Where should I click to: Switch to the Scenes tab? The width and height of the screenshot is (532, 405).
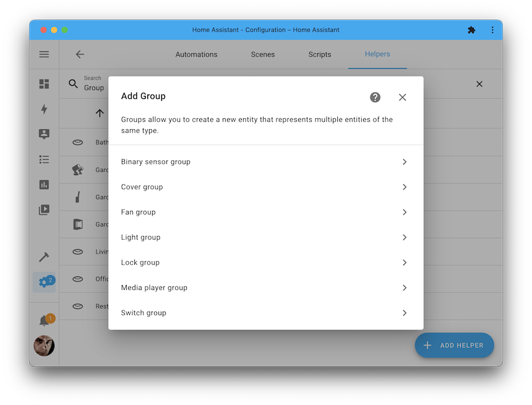tap(262, 54)
